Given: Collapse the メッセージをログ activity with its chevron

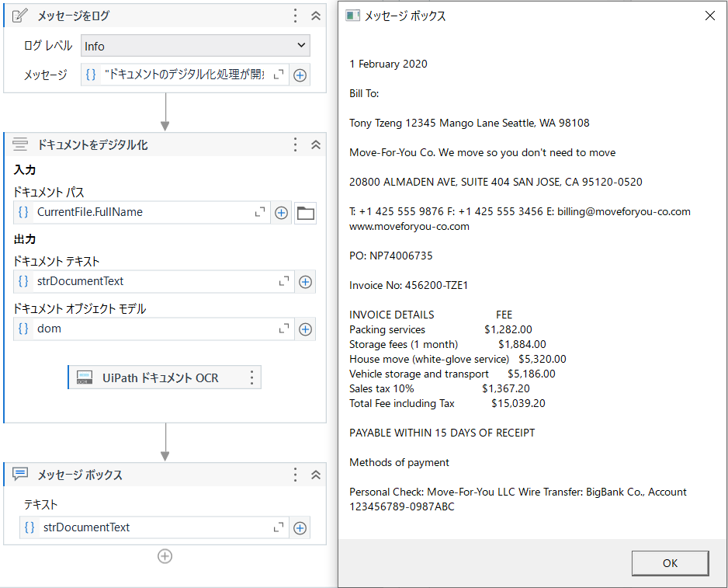Looking at the screenshot, I should [314, 15].
